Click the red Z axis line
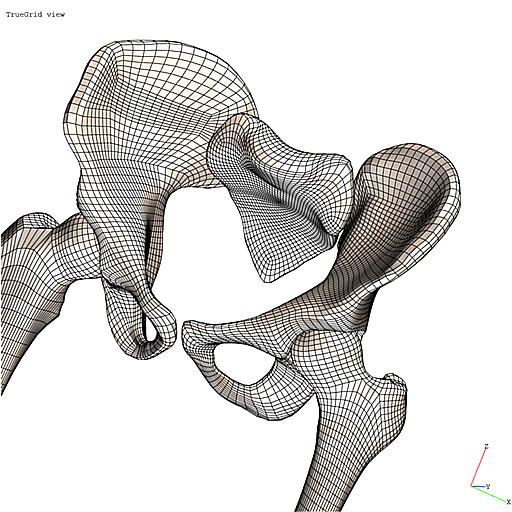This screenshot has width=512, height=512. 478,467
